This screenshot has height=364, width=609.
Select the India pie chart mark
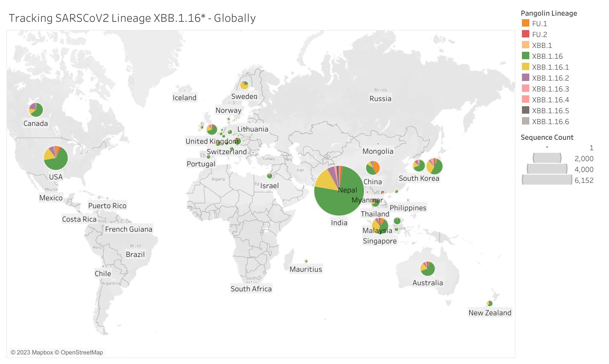[339, 191]
